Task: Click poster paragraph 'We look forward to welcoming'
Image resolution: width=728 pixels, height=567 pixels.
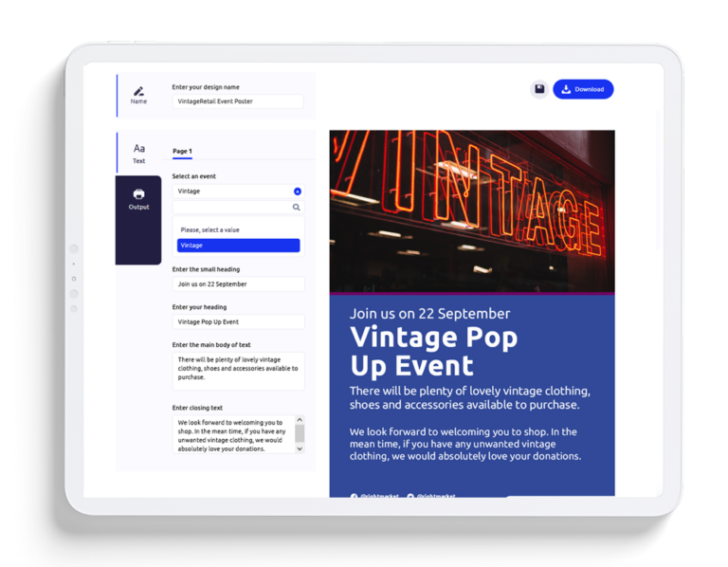Action: (465, 444)
